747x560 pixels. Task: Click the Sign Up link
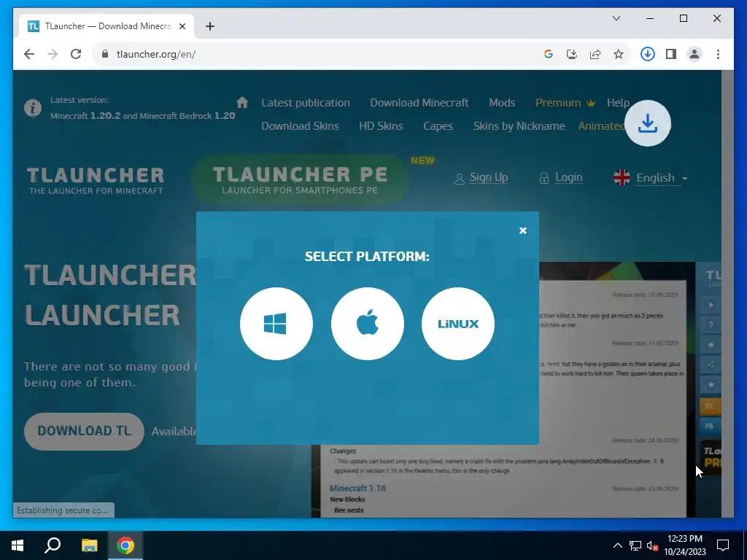click(488, 177)
